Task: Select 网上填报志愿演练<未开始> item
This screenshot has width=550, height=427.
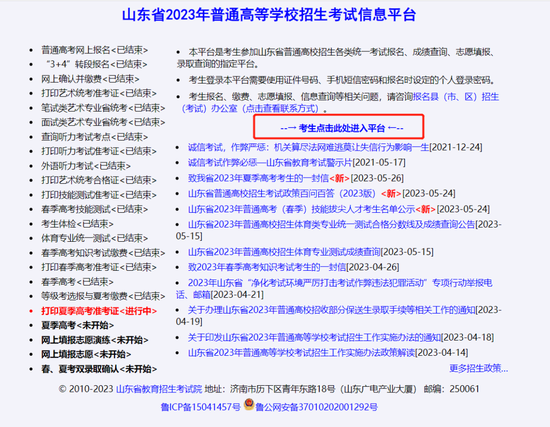Action: point(95,340)
